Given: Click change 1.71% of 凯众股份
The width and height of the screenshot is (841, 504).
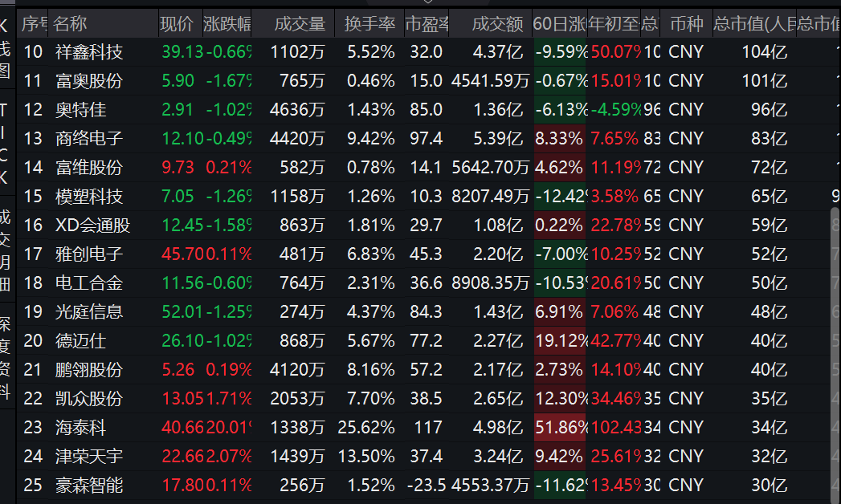Looking at the screenshot, I should (x=229, y=399).
